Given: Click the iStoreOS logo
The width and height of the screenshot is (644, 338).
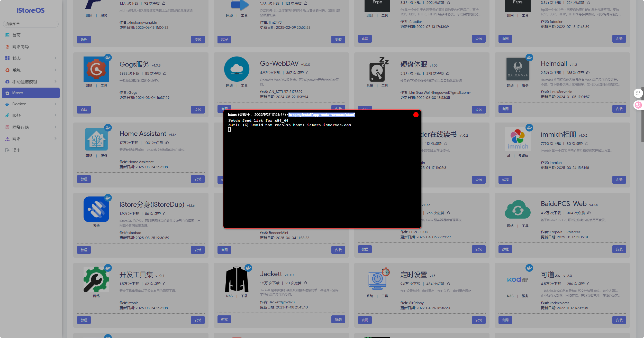Looking at the screenshot, I should [x=31, y=10].
